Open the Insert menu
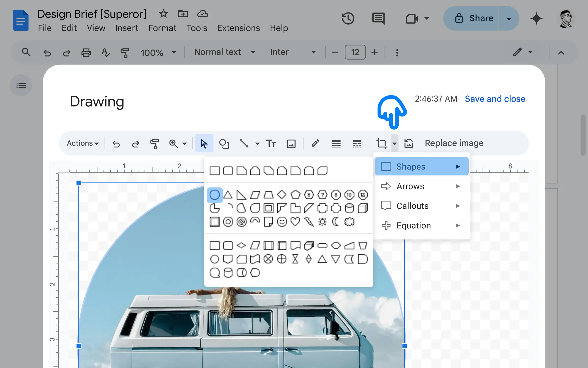Viewport: 588px width, 368px height. tap(127, 28)
